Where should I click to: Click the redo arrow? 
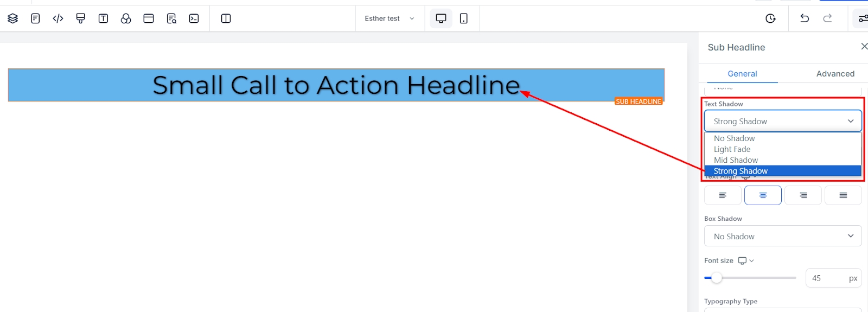827,18
